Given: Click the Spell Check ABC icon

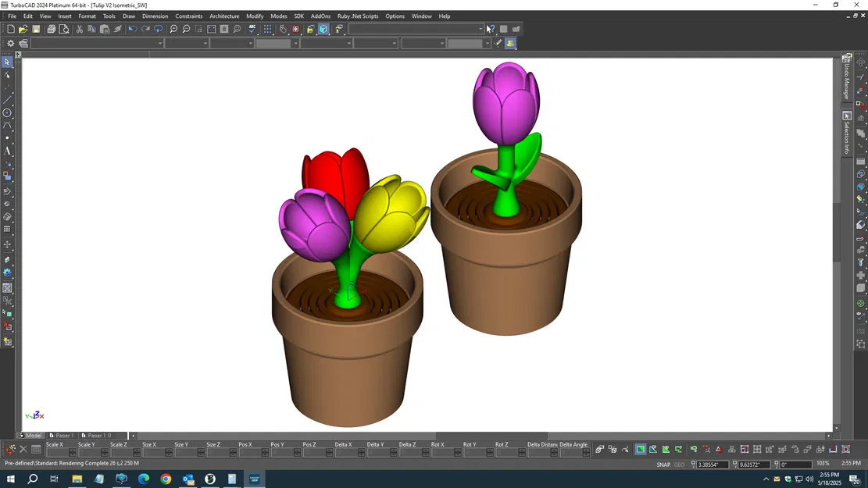Looking at the screenshot, I should pyautogui.click(x=251, y=29).
